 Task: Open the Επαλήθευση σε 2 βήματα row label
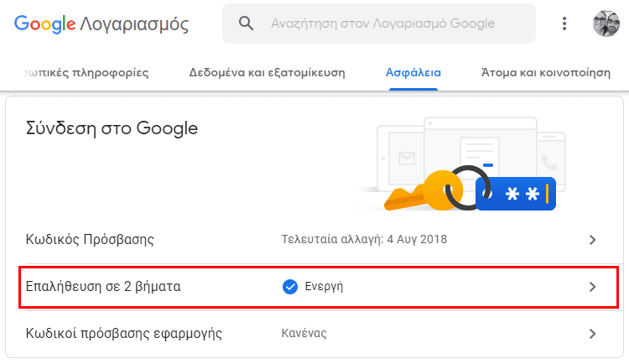[103, 287]
